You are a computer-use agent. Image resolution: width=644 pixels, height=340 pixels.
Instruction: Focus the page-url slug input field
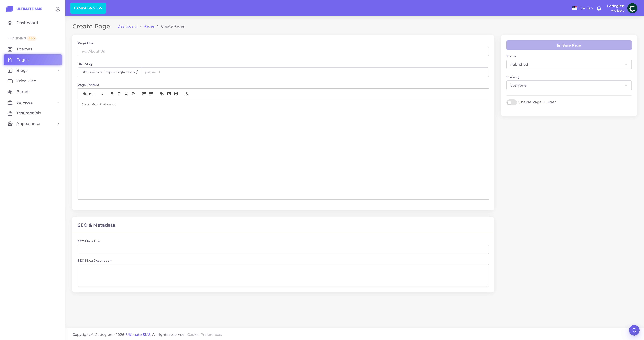tap(315, 72)
